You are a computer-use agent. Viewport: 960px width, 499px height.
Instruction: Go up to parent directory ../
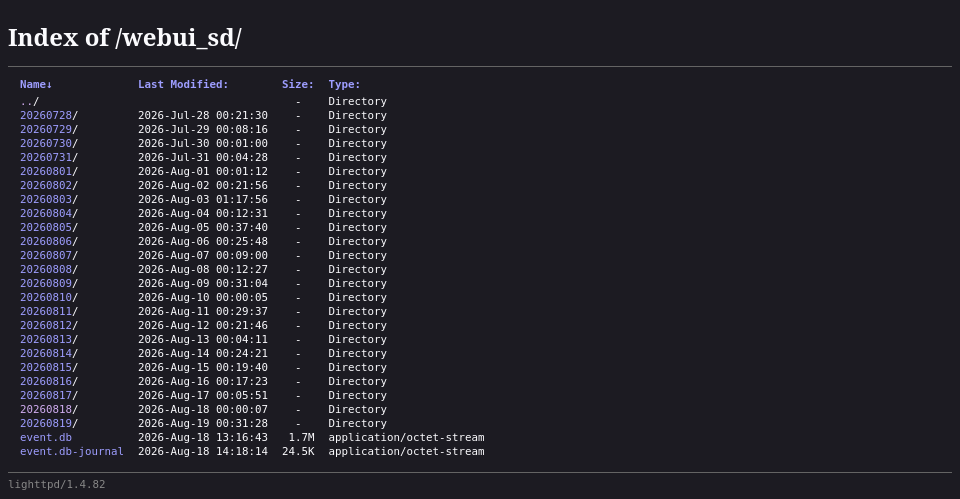pyautogui.click(x=29, y=102)
